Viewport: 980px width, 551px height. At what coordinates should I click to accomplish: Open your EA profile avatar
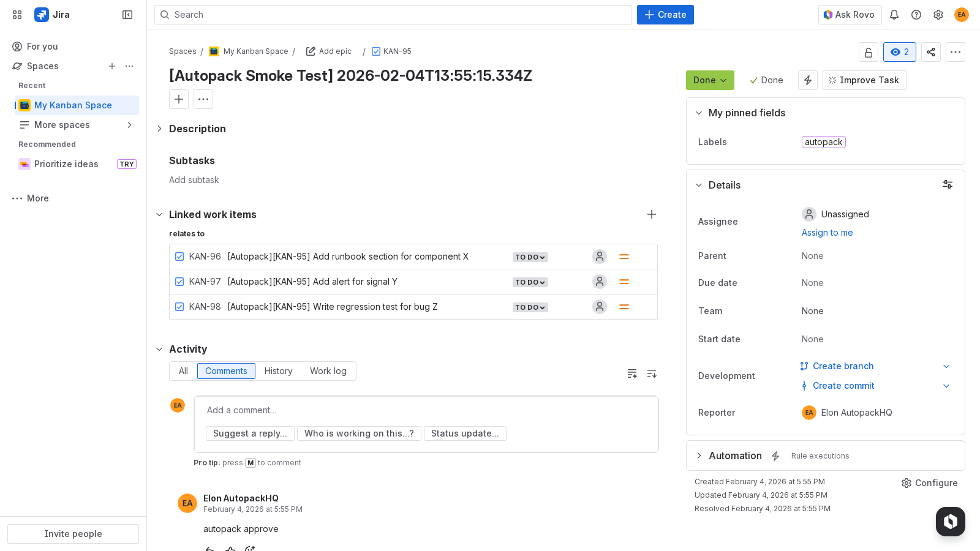[962, 15]
